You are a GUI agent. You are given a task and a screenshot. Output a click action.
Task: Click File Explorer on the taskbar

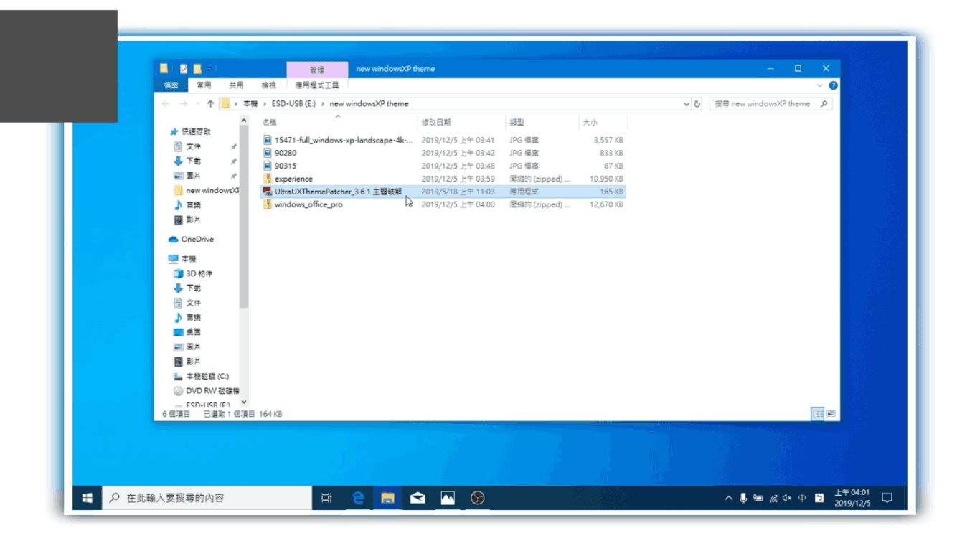pos(387,498)
